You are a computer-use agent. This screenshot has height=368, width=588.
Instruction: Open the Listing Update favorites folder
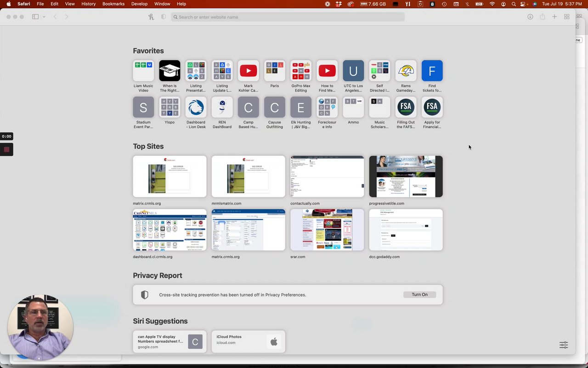222,71
